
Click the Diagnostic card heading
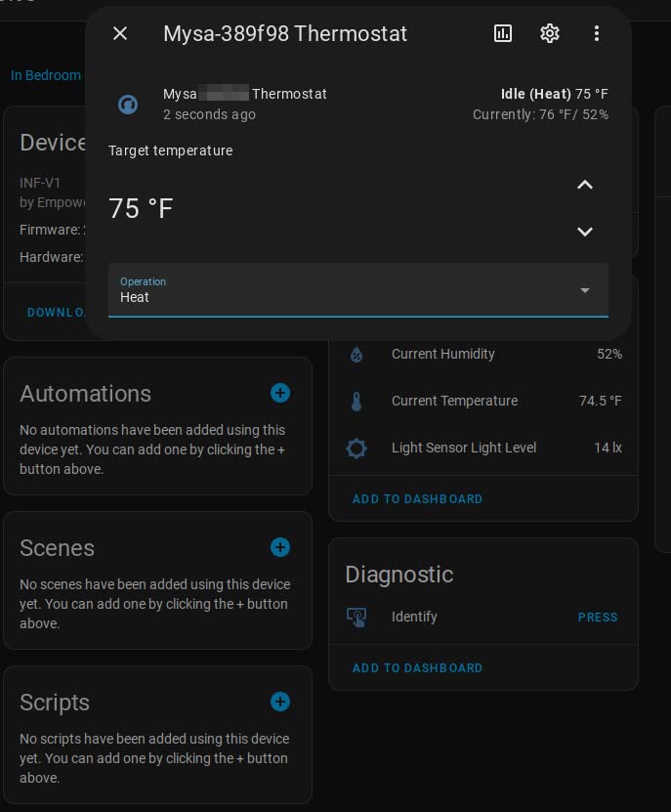point(399,575)
